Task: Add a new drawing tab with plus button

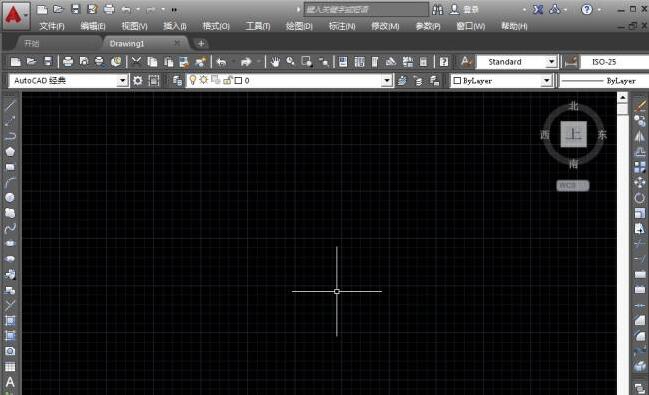Action: [201, 43]
